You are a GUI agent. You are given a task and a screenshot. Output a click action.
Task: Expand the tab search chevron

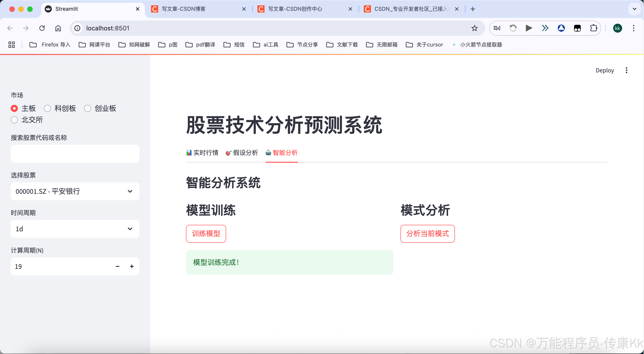point(634,9)
